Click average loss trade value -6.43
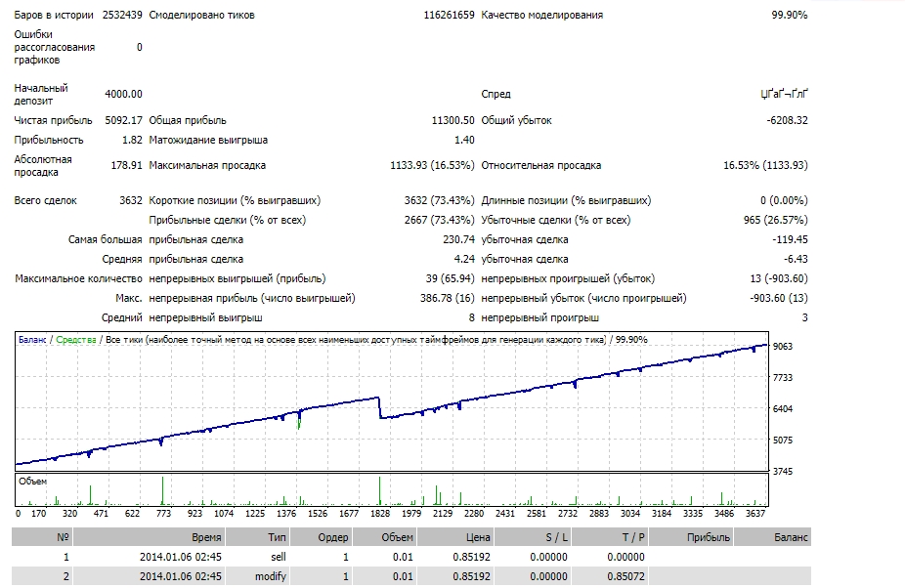 click(x=797, y=260)
